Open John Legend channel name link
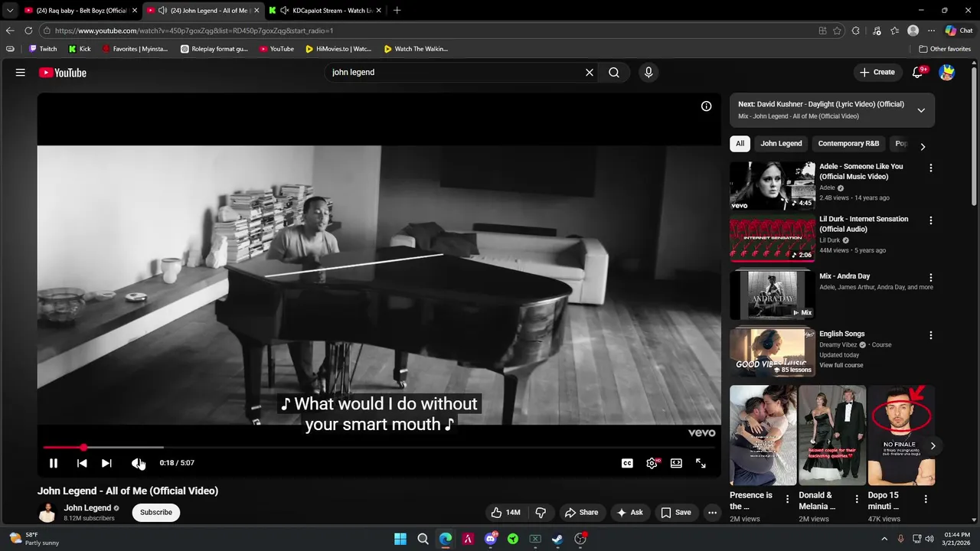980x551 pixels. pos(87,508)
